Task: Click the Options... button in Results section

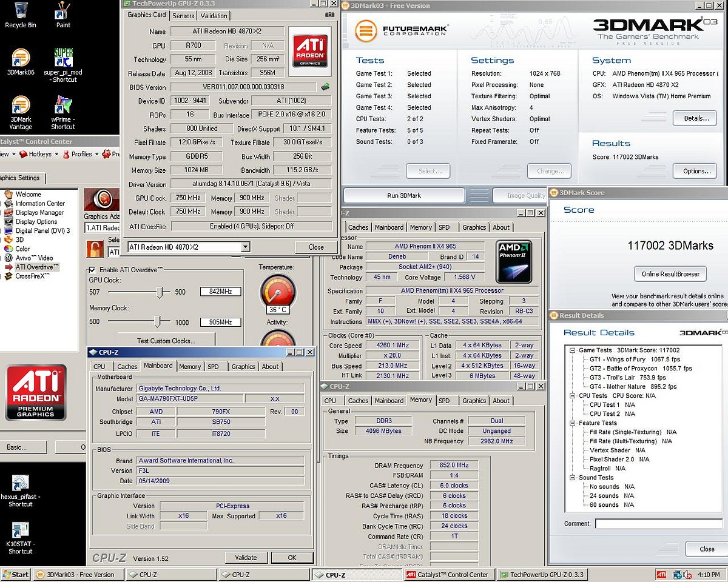Action: click(696, 171)
